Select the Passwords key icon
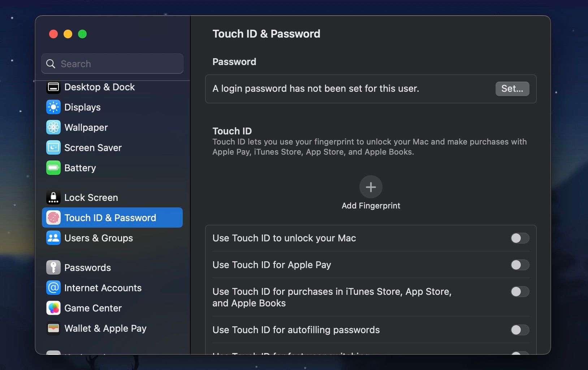The image size is (588, 370). 53,267
